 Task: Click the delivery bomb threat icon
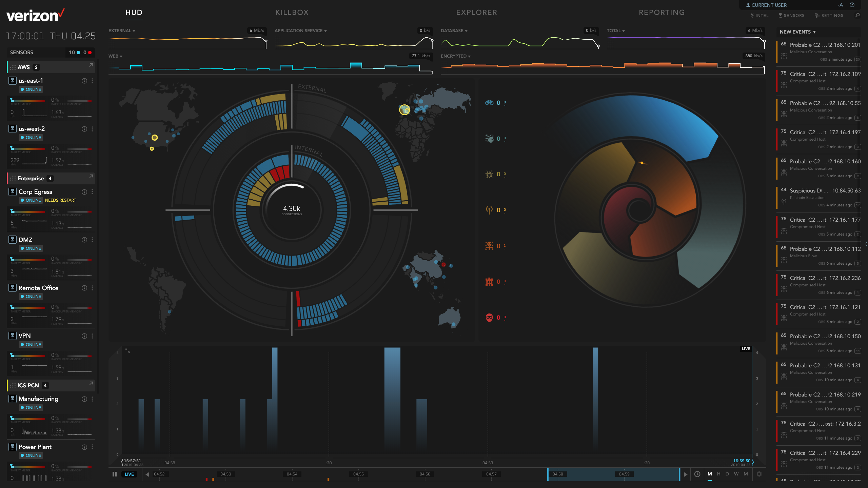tap(489, 139)
